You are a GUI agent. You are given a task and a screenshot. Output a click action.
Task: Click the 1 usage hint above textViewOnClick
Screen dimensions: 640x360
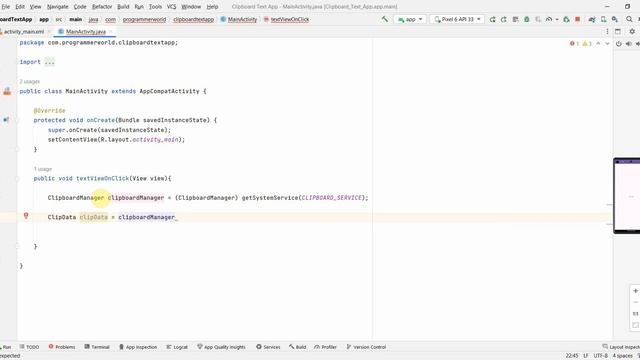[42, 169]
